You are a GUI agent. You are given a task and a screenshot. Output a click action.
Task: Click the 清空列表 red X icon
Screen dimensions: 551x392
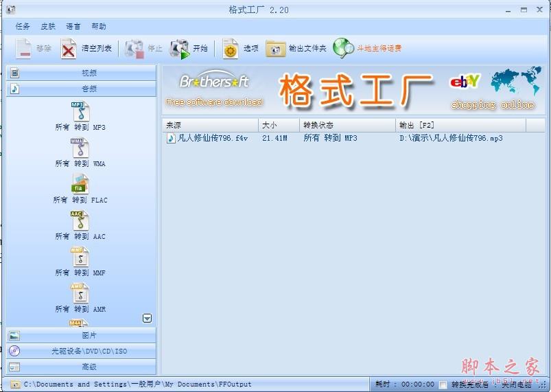[69, 48]
